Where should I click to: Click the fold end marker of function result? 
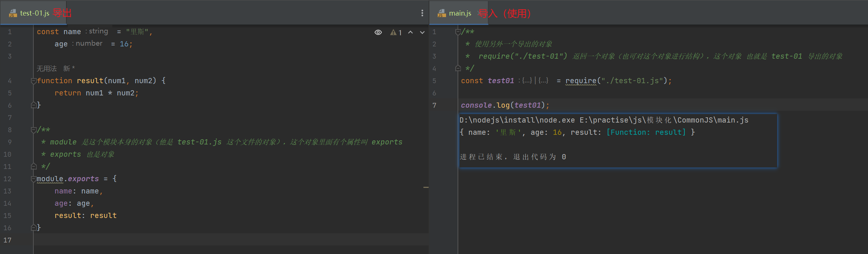point(33,105)
